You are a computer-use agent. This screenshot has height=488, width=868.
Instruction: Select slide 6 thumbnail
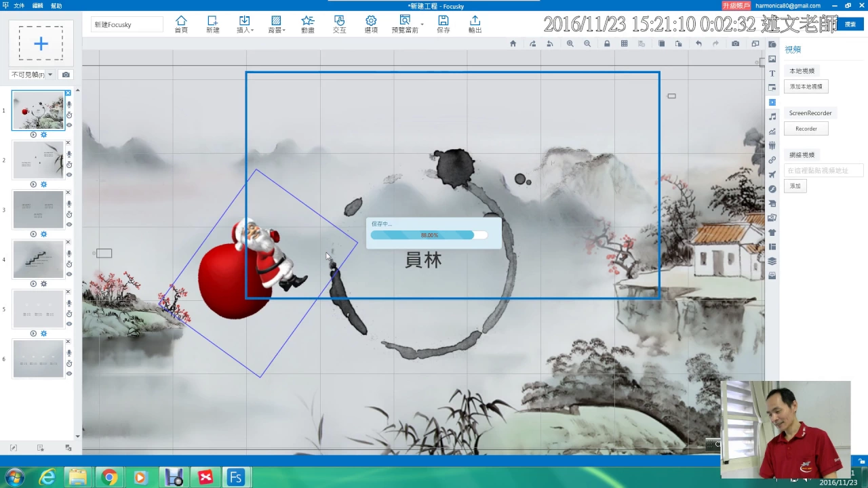[x=38, y=359]
